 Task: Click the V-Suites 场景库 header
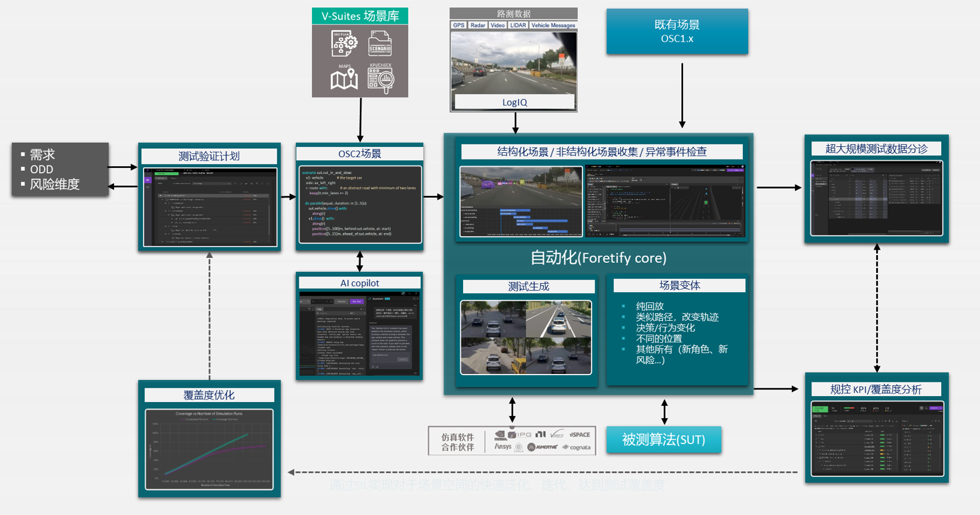point(360,16)
